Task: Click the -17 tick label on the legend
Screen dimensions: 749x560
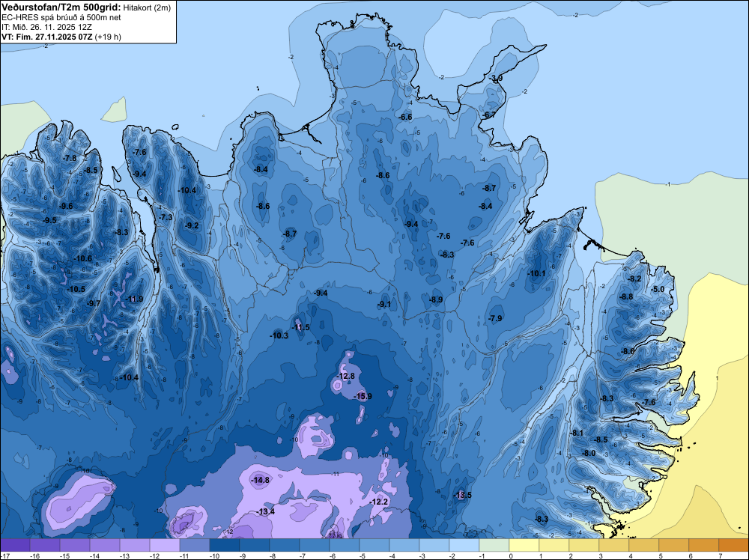Action: tap(4, 556)
